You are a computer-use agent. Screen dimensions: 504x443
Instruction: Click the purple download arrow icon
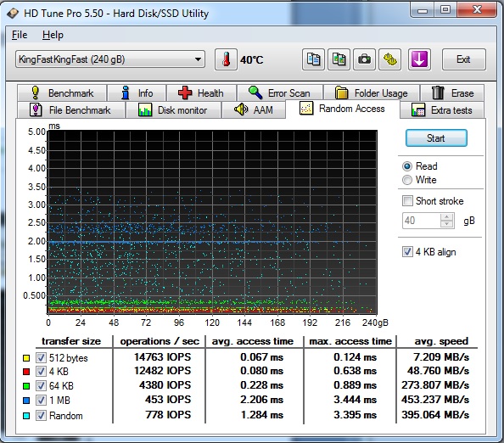[x=419, y=59]
